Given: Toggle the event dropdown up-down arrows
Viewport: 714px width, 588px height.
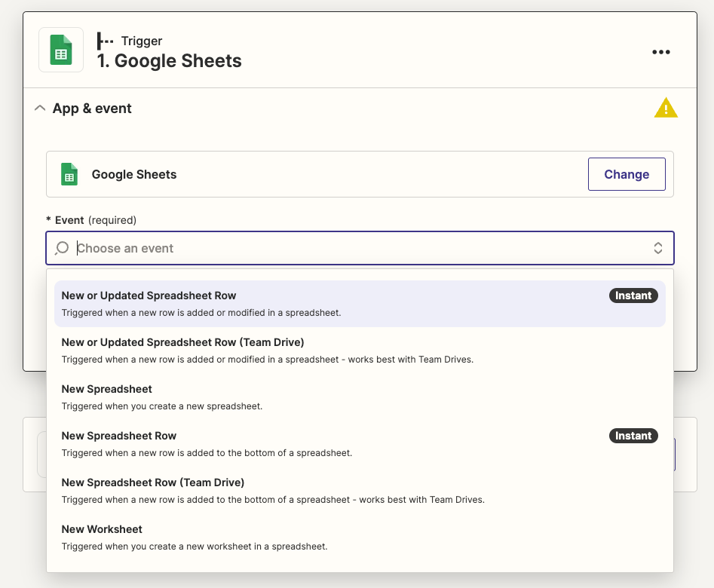Looking at the screenshot, I should (x=657, y=248).
